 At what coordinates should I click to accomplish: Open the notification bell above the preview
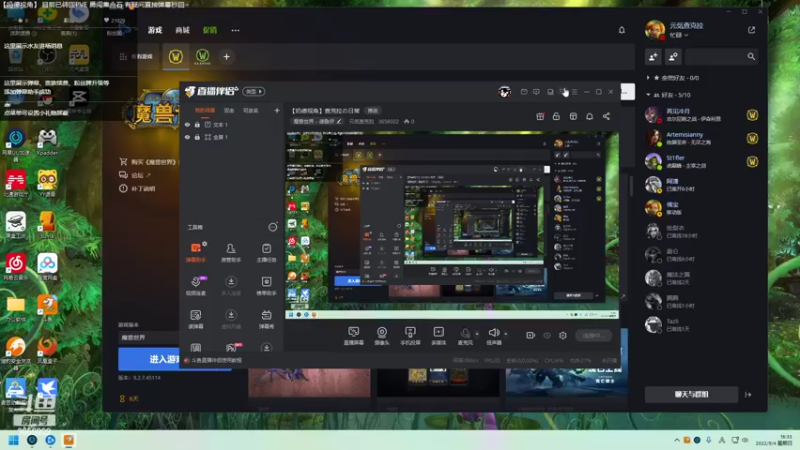tap(589, 116)
